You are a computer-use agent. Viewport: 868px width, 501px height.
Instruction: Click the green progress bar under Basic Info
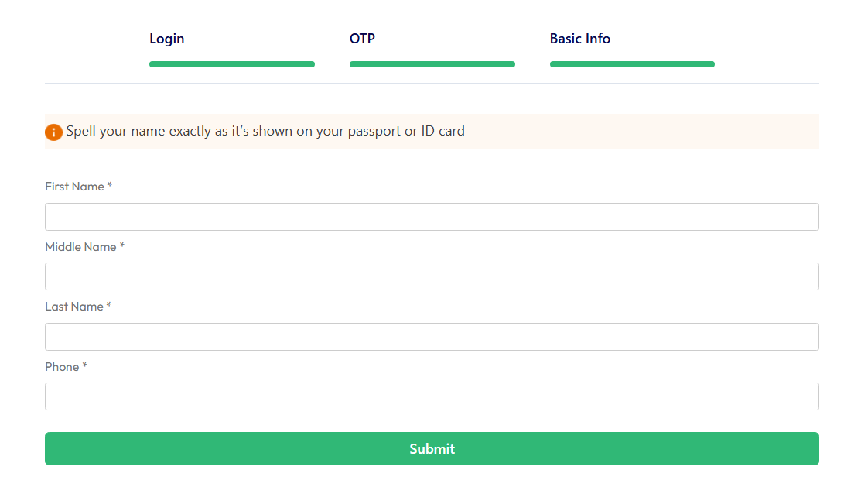(632, 64)
